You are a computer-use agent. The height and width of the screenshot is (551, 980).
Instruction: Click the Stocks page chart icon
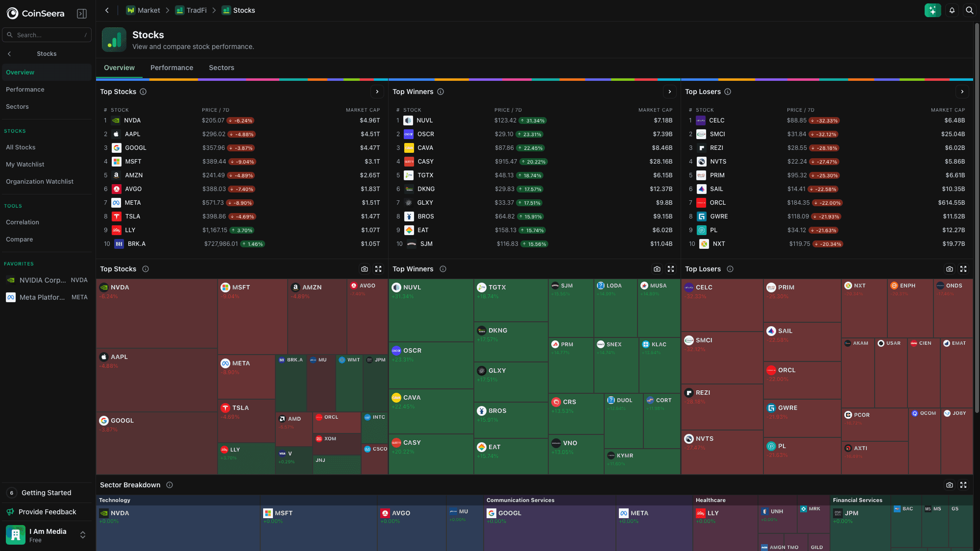(x=114, y=40)
